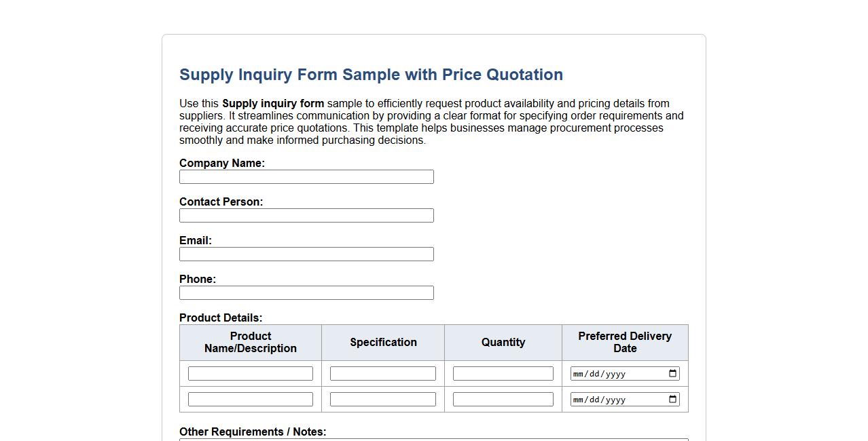868x441 pixels.
Task: Click the Preferred Delivery Date column header
Action: click(x=624, y=342)
